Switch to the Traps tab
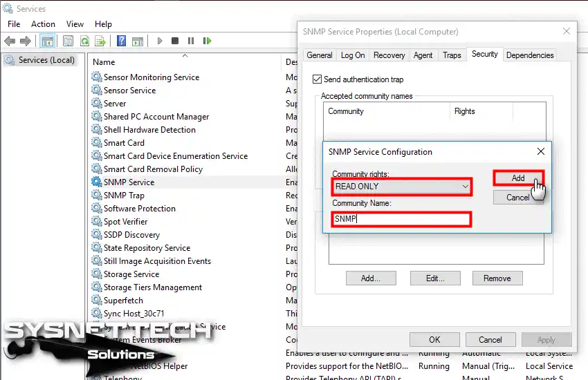Screen dimensions: 588x380 452,55
